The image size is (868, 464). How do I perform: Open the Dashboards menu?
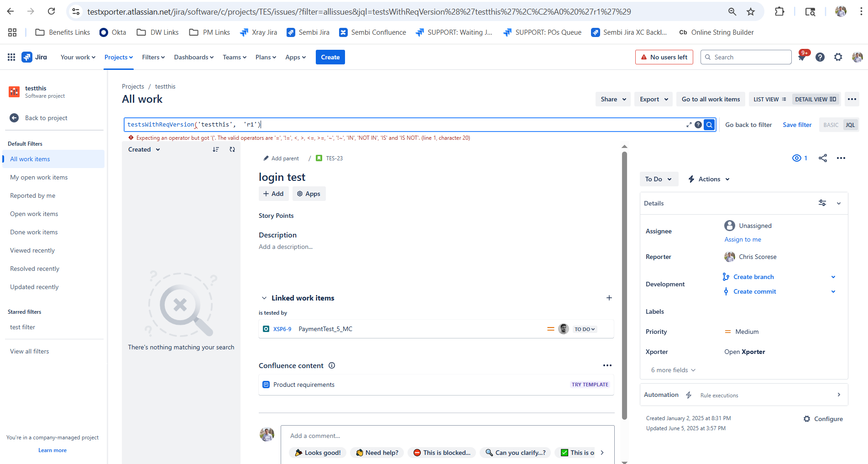(x=194, y=57)
